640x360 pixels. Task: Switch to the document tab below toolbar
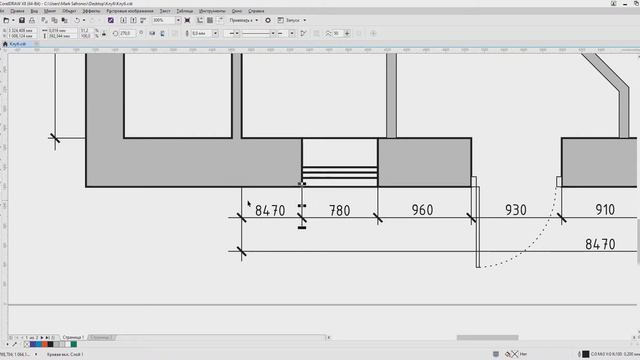coord(18,44)
